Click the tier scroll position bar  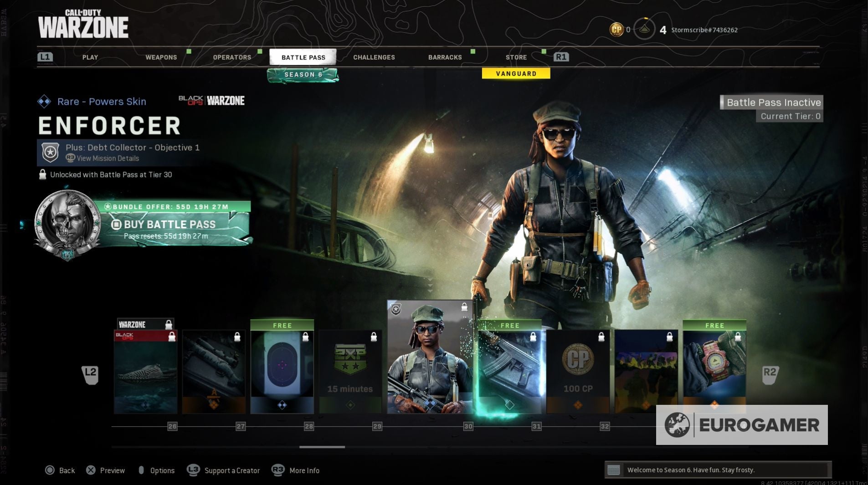(x=322, y=447)
